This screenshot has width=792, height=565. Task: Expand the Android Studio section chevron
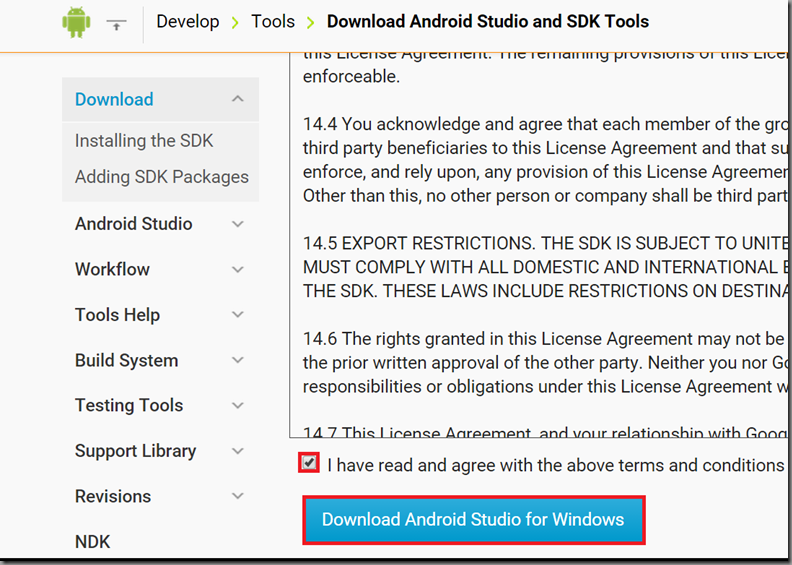point(238,224)
